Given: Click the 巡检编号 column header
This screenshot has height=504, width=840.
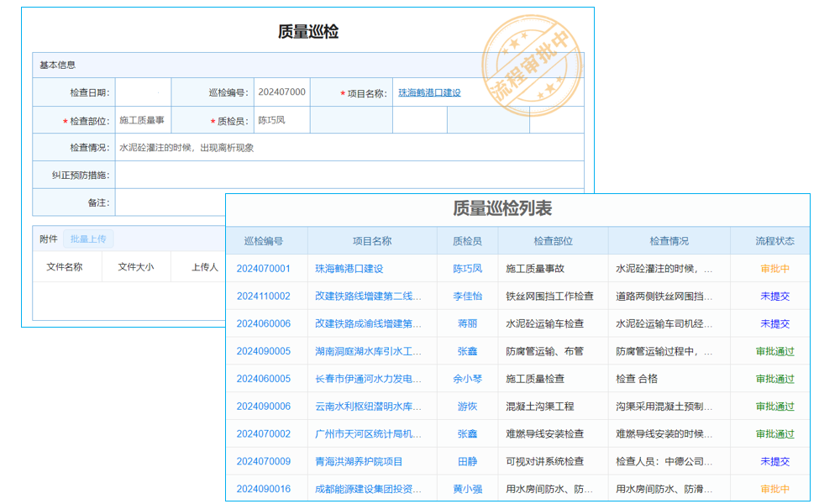Looking at the screenshot, I should pos(263,240).
